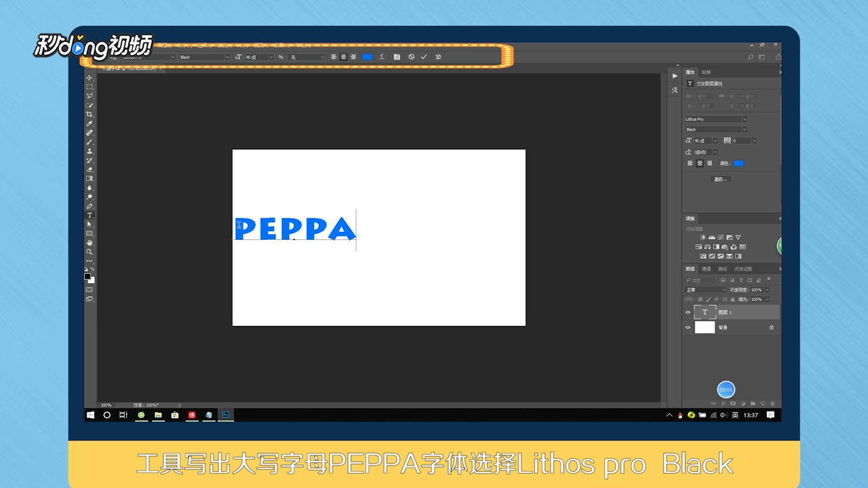The width and height of the screenshot is (868, 488).
Task: Set right text alignment in options bar
Action: pyautogui.click(x=353, y=57)
